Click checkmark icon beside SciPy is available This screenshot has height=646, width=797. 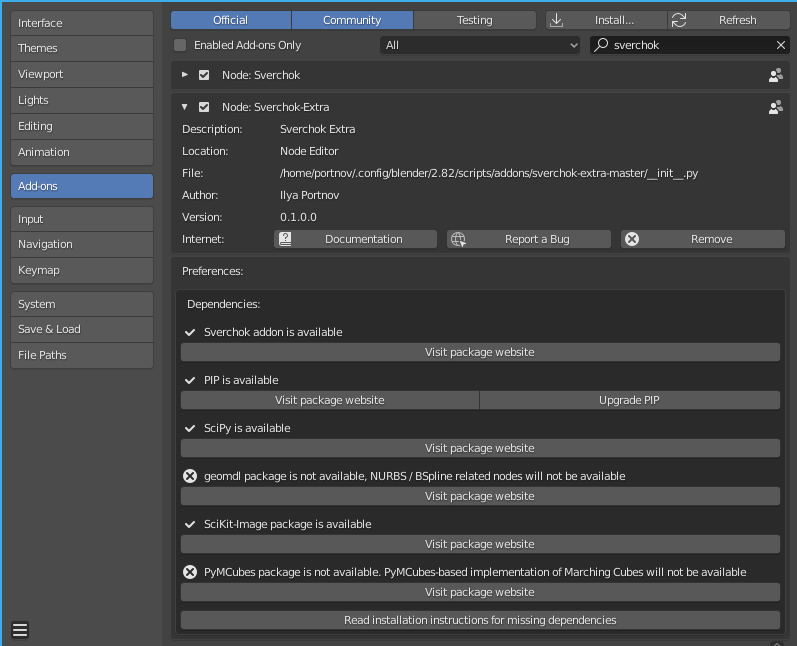tap(190, 428)
